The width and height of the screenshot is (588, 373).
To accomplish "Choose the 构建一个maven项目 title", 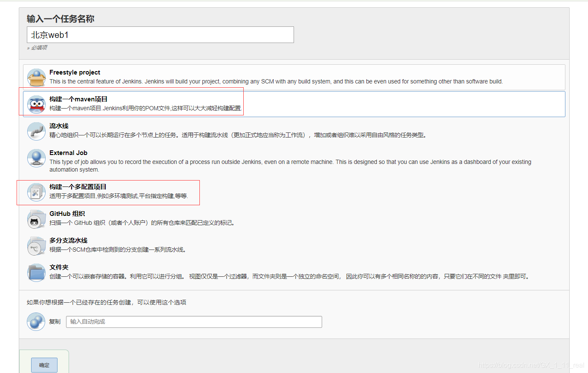I will coord(78,99).
